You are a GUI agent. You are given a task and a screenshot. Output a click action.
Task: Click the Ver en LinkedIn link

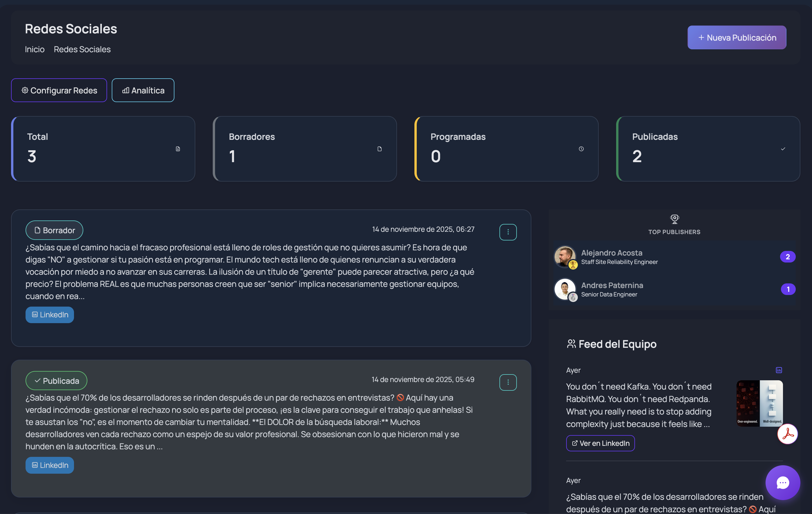600,443
